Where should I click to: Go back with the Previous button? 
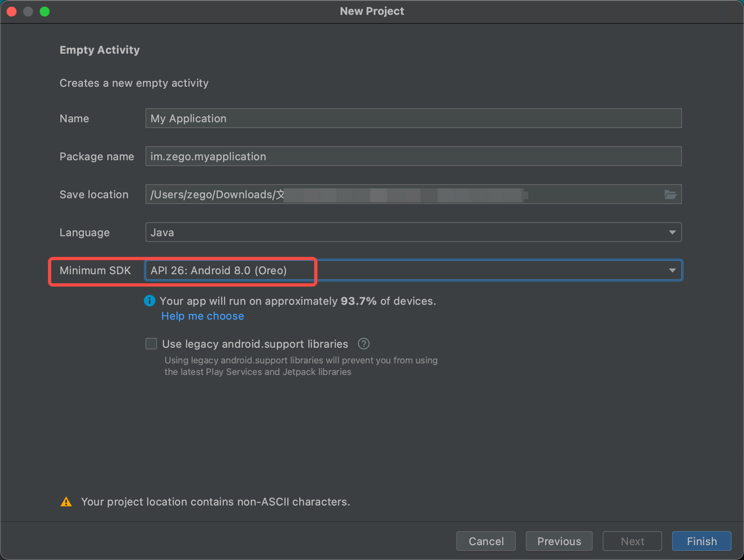[x=559, y=541]
